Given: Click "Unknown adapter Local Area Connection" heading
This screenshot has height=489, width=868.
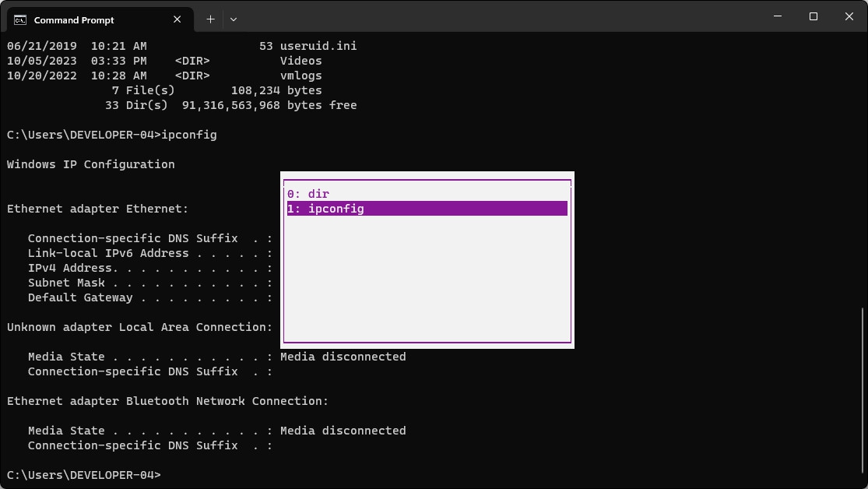Looking at the screenshot, I should coord(139,327).
